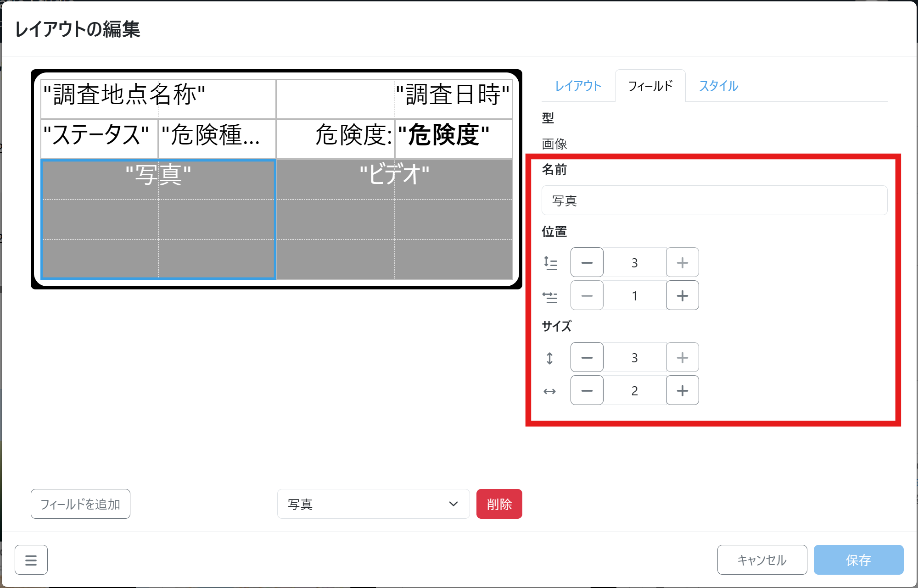Click the hamburger menu icon at bottom left
This screenshot has width=918, height=588.
(x=31, y=560)
